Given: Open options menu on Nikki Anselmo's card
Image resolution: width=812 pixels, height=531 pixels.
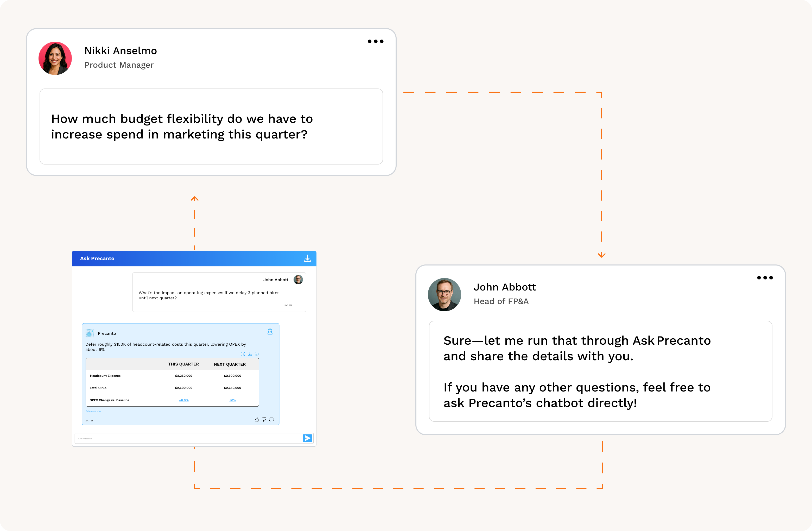Looking at the screenshot, I should pos(376,41).
